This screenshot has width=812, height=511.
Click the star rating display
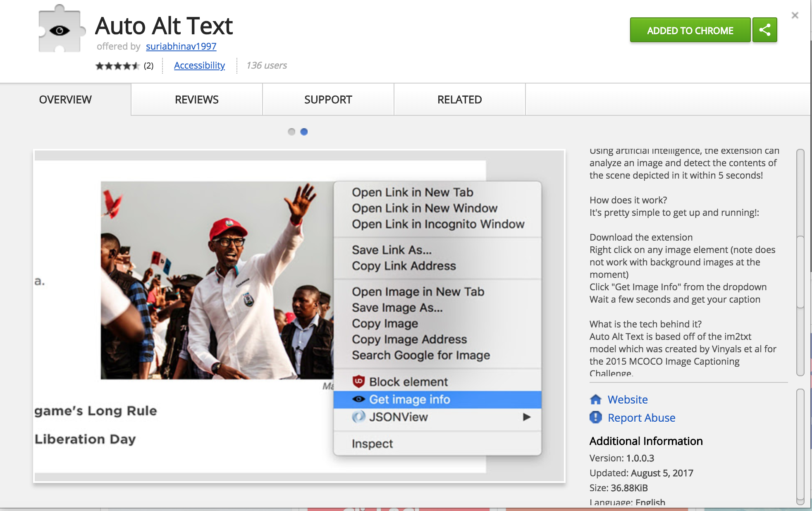point(117,66)
